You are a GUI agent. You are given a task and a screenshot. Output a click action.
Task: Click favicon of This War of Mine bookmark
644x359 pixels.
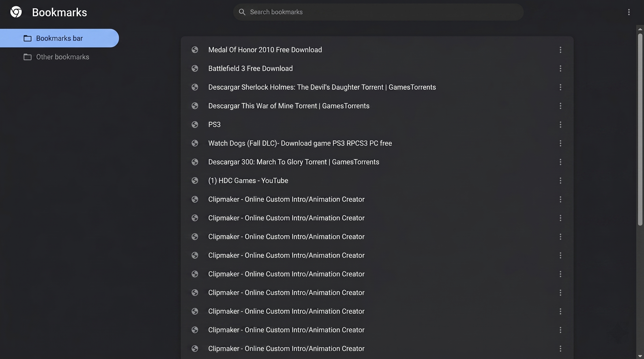tap(195, 106)
